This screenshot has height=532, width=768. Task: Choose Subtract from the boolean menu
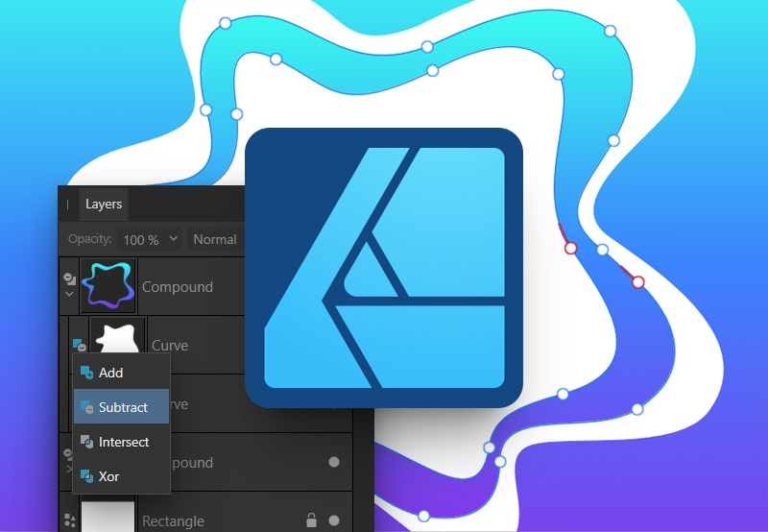coord(121,407)
